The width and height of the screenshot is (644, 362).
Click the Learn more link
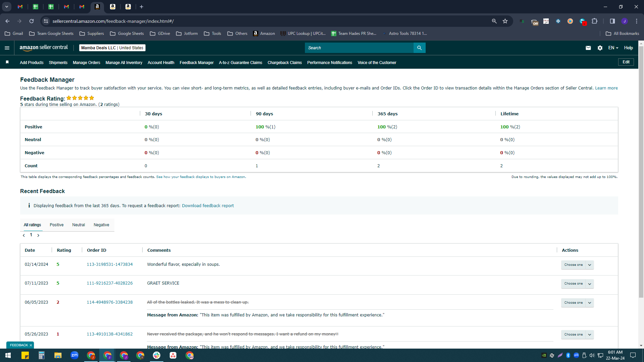(606, 88)
